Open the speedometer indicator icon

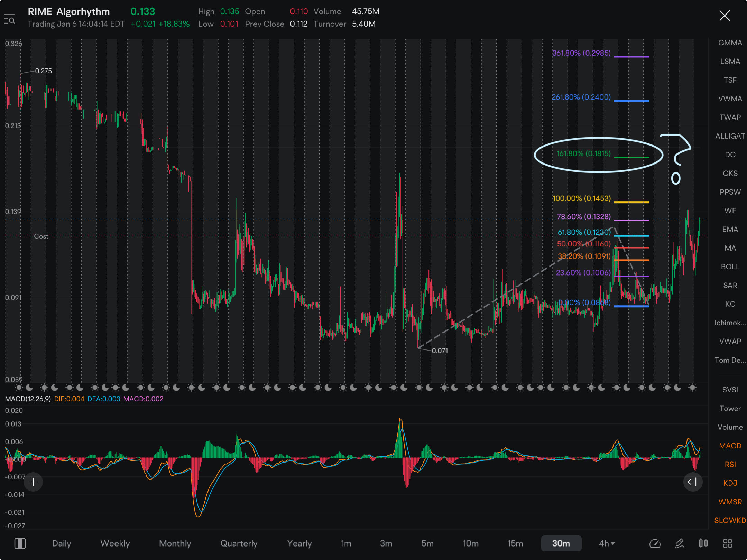(x=655, y=544)
